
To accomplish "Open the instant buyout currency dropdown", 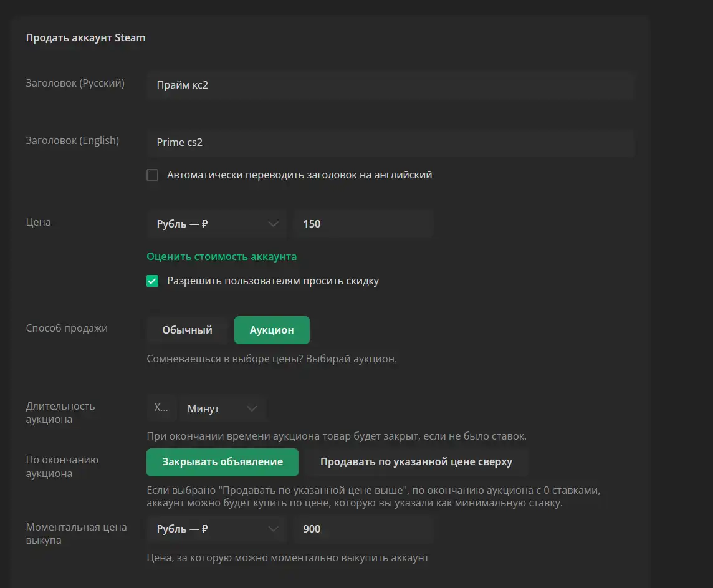I will (x=216, y=529).
